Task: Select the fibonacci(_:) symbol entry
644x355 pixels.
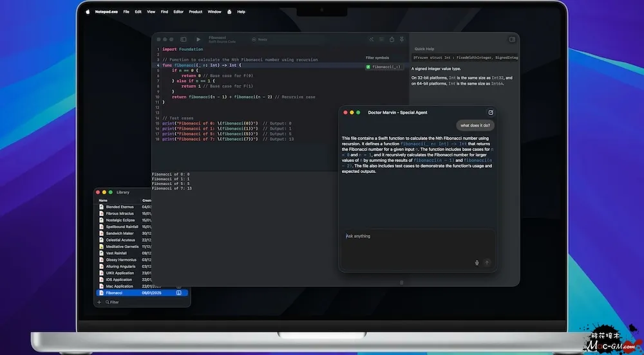Action: (x=384, y=67)
